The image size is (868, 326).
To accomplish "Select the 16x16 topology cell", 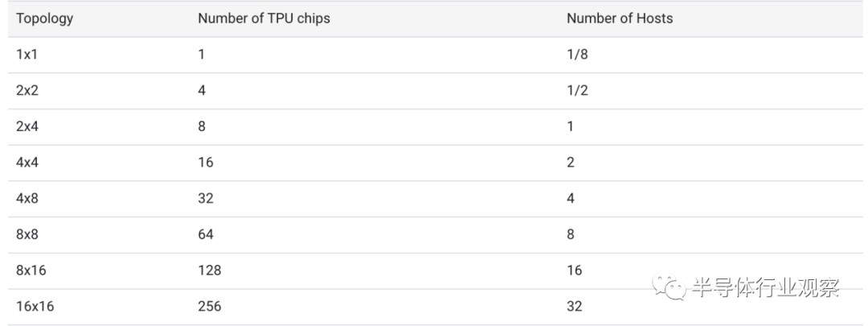I will (35, 306).
